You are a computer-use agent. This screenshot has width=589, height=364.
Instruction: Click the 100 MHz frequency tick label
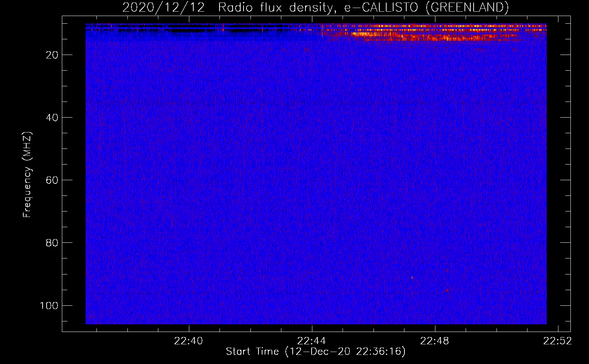(49, 305)
